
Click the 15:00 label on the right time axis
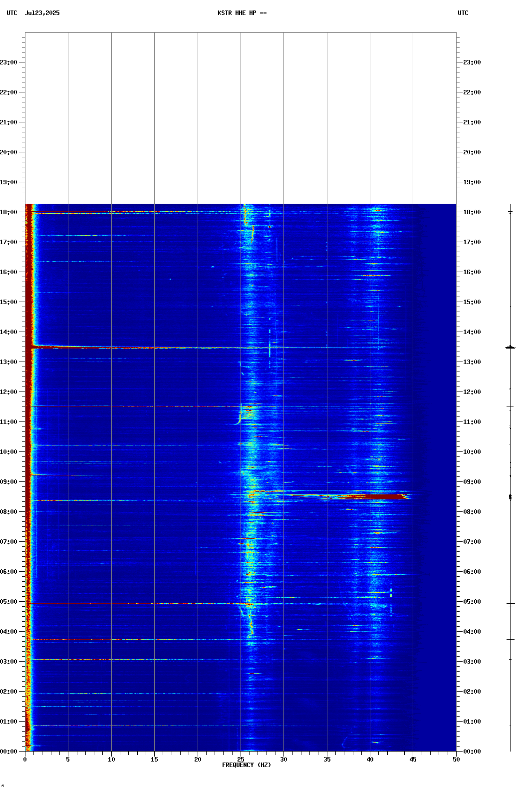tap(472, 302)
